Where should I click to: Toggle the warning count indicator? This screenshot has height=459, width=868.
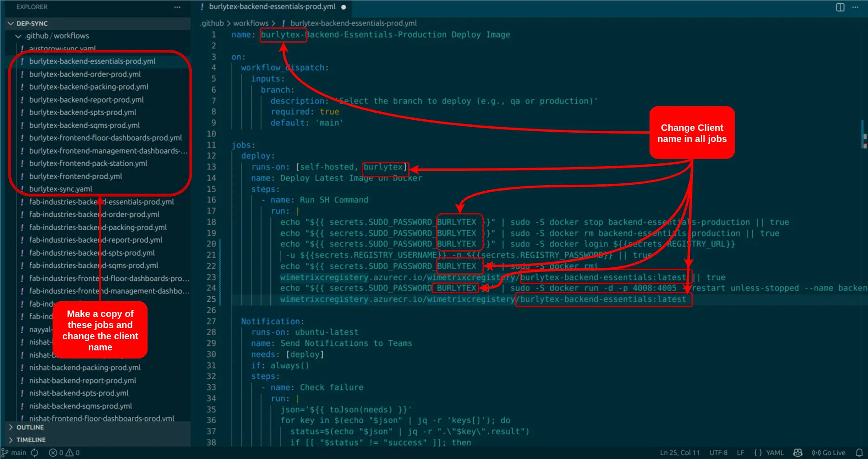pos(71,453)
